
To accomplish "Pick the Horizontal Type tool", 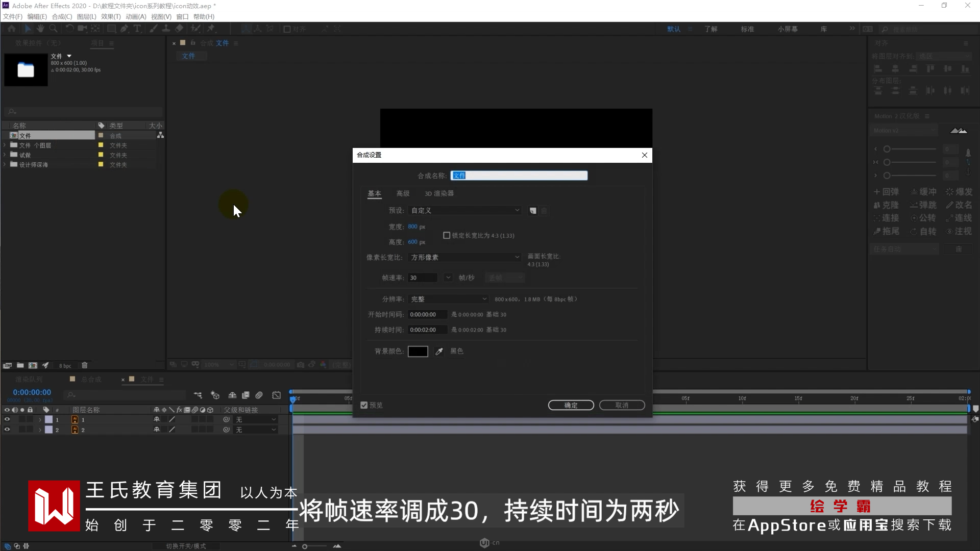I will [x=137, y=29].
